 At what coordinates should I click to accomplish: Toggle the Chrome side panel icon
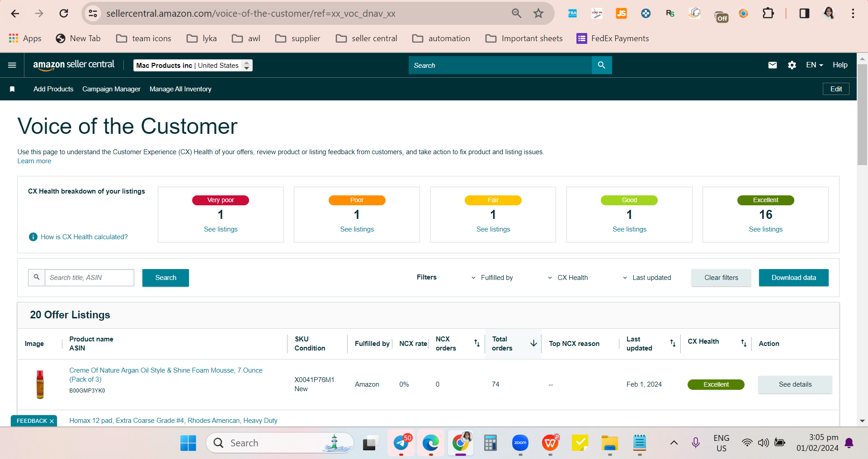coord(804,14)
